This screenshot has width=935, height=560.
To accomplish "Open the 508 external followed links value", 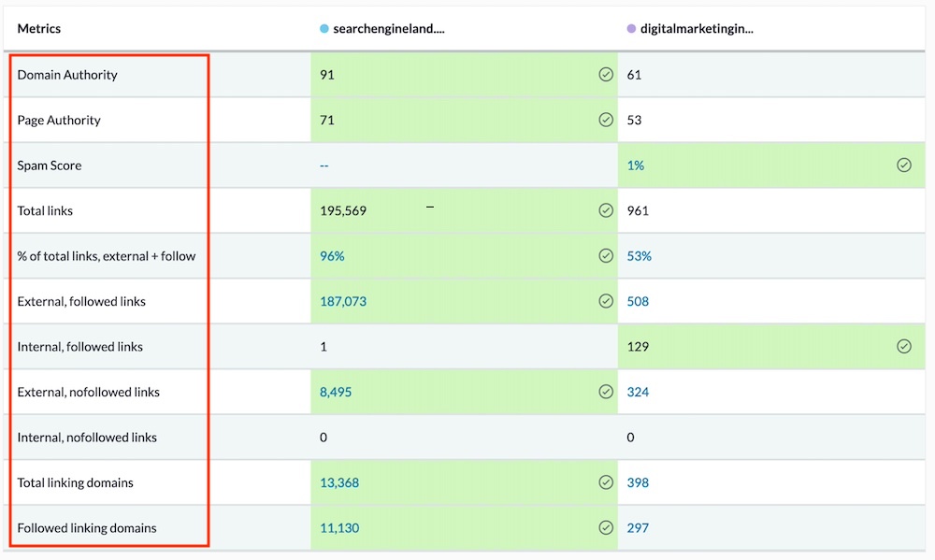I will tap(638, 301).
